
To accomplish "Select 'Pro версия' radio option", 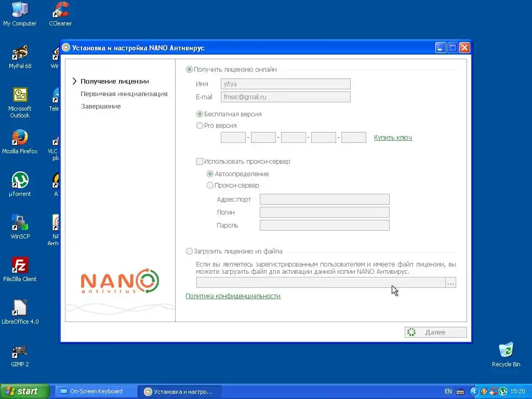I will tap(199, 126).
